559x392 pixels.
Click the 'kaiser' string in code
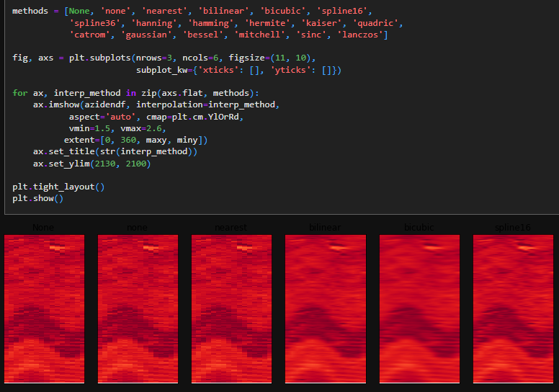pos(321,23)
